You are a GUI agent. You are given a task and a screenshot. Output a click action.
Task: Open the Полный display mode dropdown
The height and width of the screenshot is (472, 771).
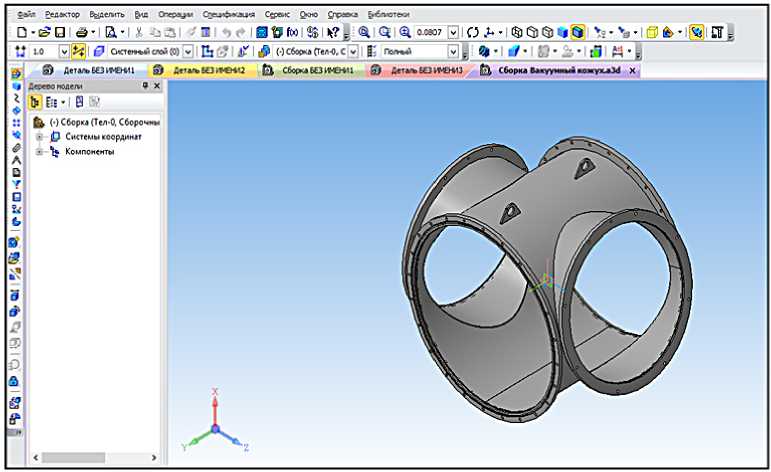coord(453,51)
